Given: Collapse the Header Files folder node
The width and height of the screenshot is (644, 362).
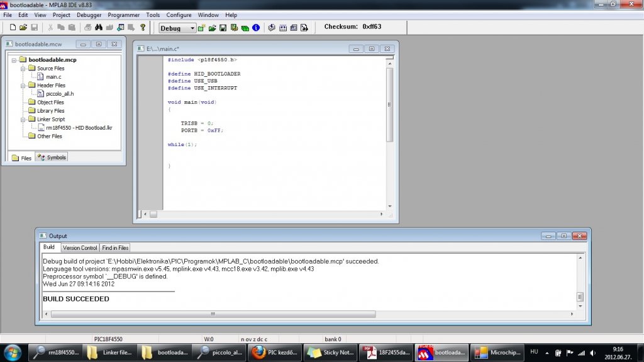Looking at the screenshot, I should pos(23,86).
